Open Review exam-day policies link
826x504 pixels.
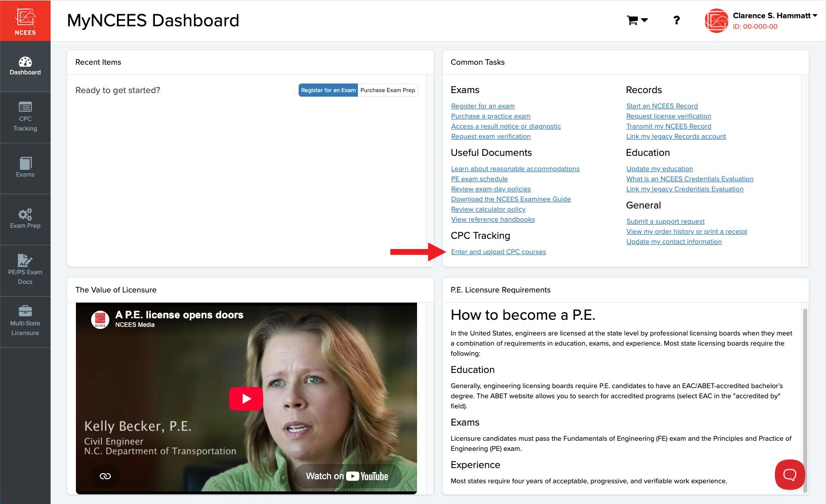[491, 189]
